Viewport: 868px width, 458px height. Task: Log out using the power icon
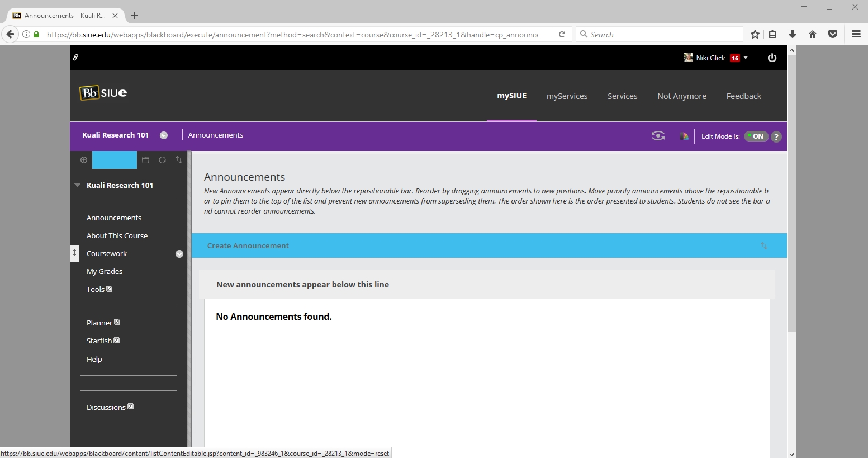[x=772, y=58]
